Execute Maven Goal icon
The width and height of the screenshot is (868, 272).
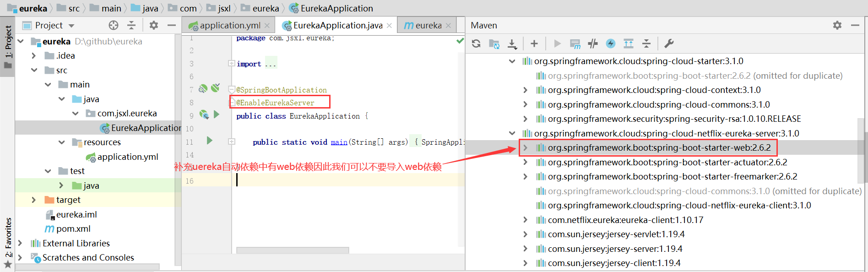pos(575,44)
